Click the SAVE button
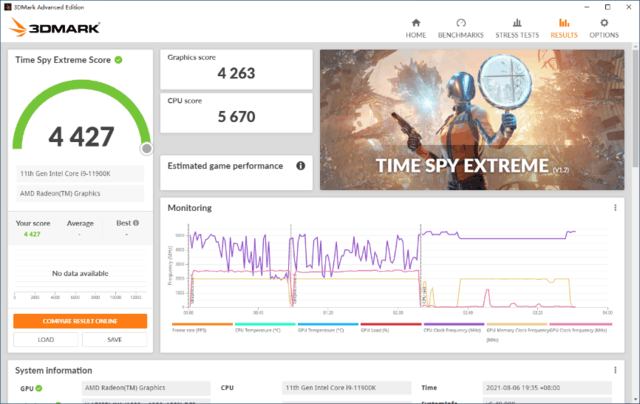The height and width of the screenshot is (404, 640). click(115, 340)
